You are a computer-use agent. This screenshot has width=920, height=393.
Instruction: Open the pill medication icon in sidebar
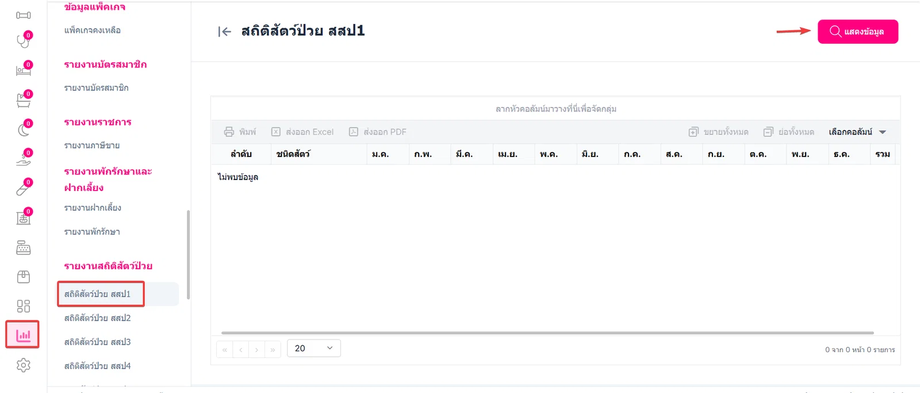[x=23, y=189]
